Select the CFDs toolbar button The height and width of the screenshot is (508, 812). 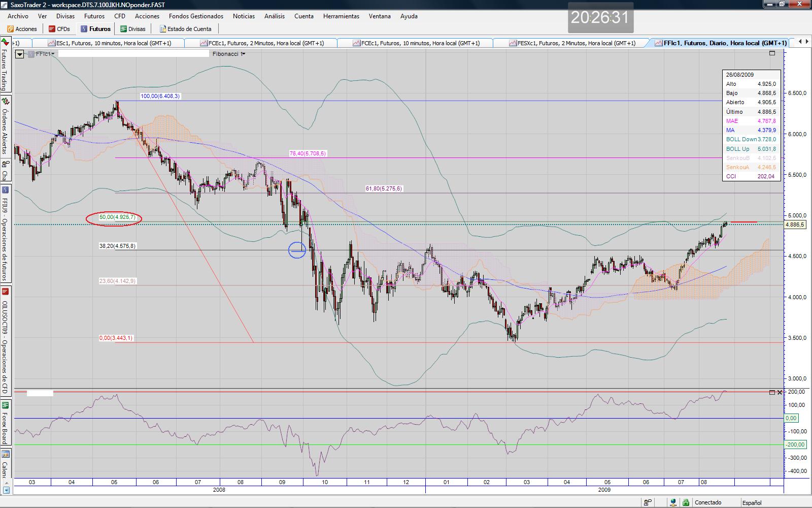point(59,29)
